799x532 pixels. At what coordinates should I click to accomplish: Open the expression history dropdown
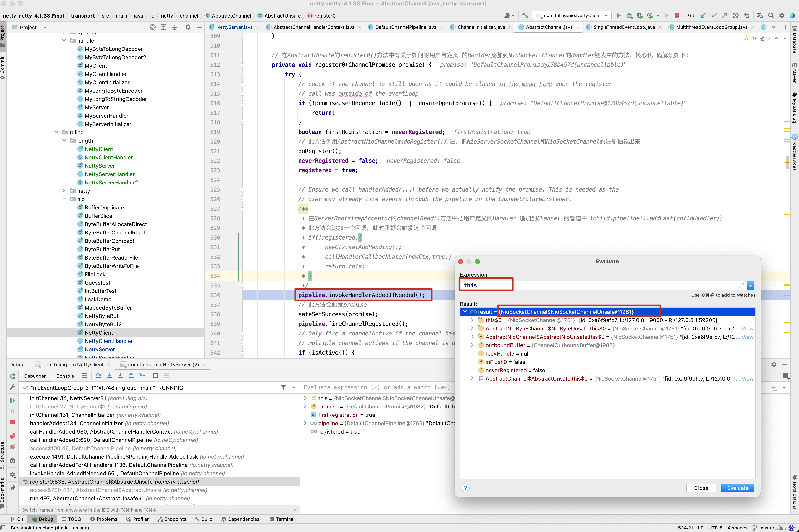click(x=750, y=286)
